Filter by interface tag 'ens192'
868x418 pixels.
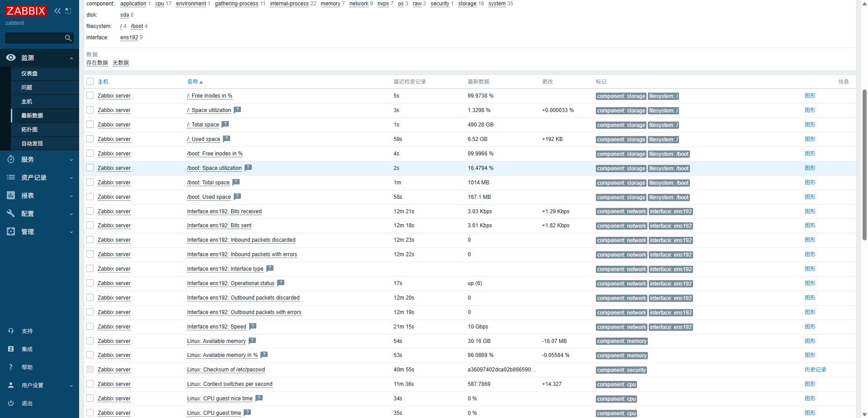point(129,38)
